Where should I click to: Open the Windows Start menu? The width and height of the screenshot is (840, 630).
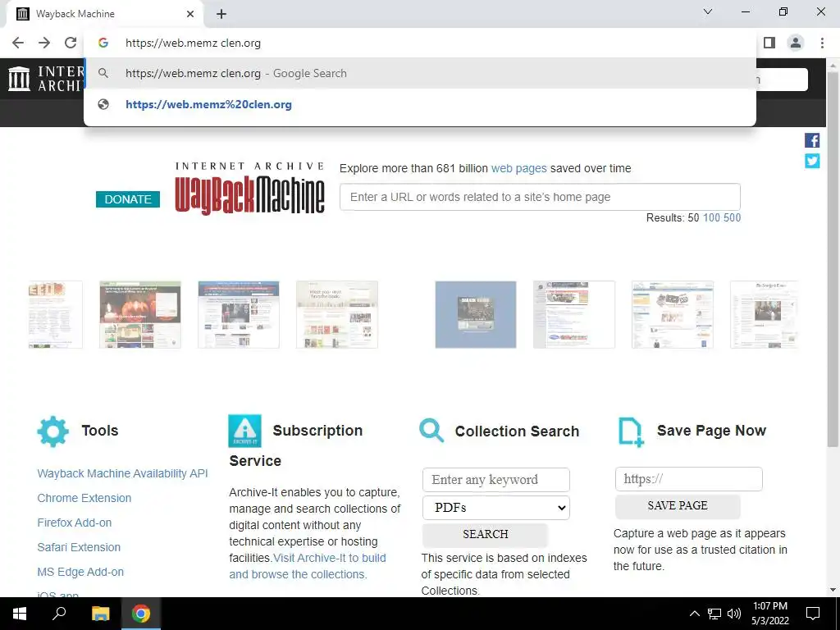[x=20, y=614]
